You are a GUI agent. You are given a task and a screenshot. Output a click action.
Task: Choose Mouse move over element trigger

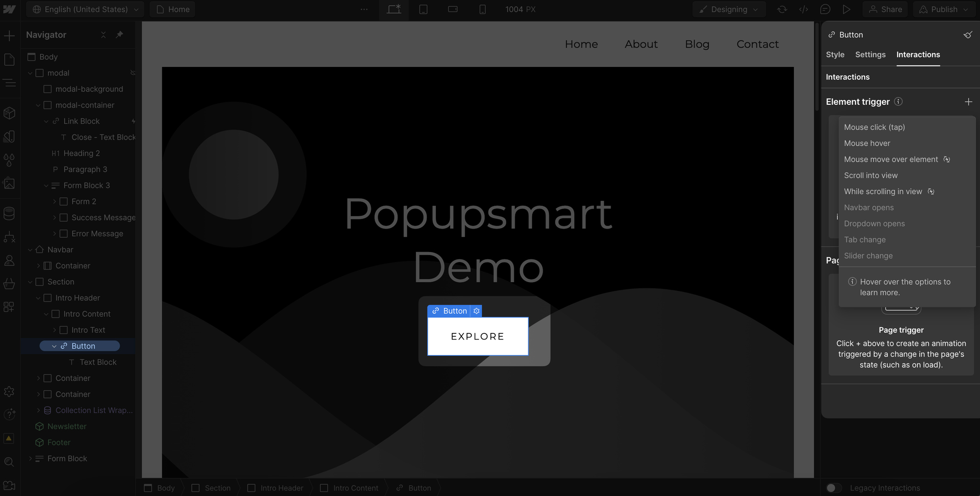(907, 159)
